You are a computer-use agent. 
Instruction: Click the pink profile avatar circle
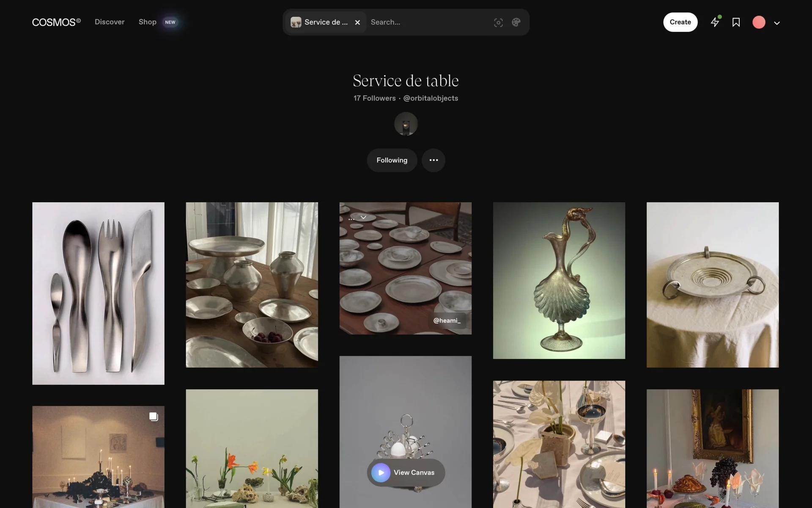pos(759,22)
